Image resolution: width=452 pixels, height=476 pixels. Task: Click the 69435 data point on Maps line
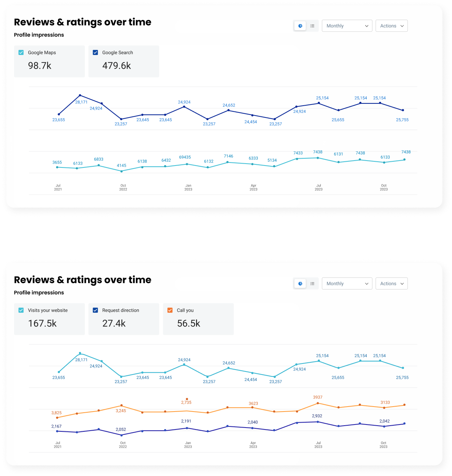(187, 164)
